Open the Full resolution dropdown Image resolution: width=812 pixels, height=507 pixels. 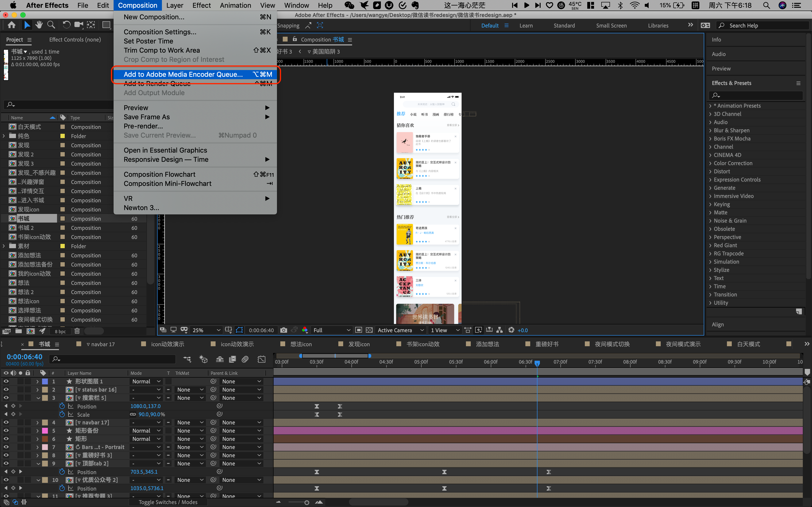point(331,330)
